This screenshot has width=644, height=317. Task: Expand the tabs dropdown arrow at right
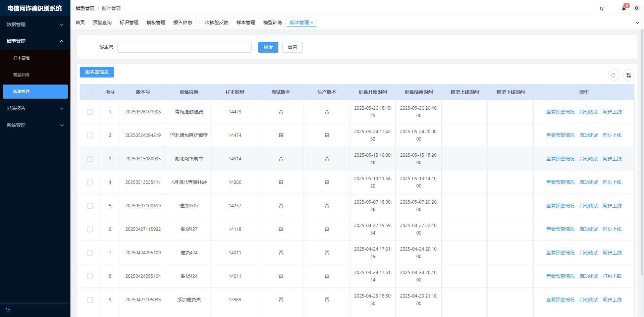(637, 23)
